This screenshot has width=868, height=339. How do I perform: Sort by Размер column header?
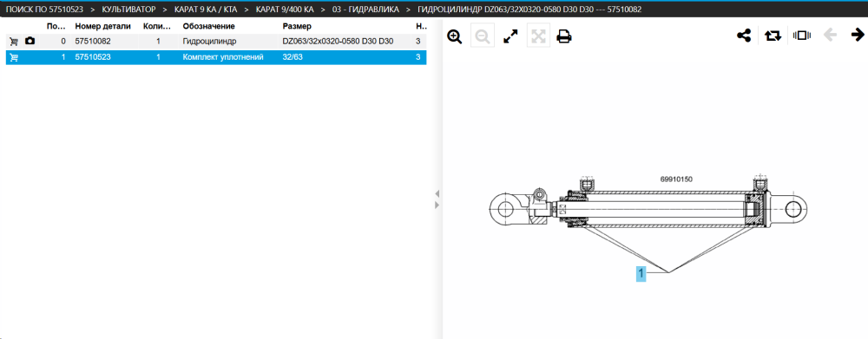pyautogui.click(x=297, y=26)
